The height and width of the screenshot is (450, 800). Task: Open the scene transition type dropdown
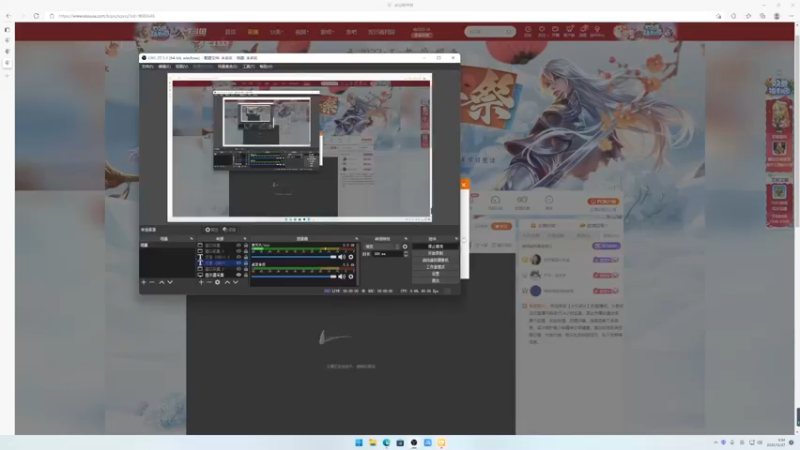(382, 246)
